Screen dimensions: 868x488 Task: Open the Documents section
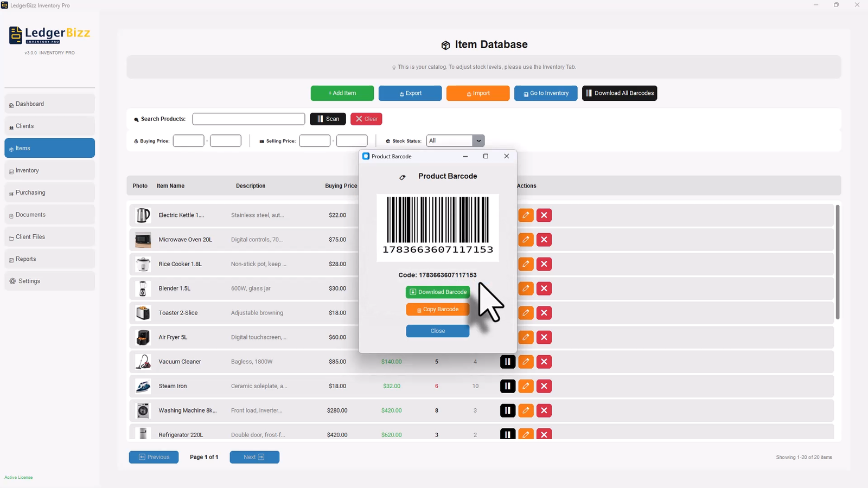coord(49,215)
